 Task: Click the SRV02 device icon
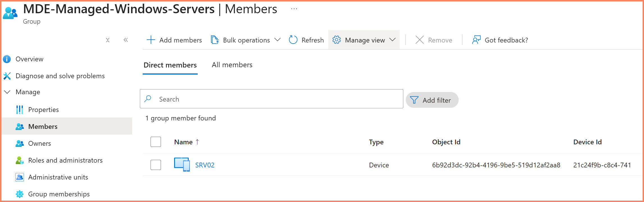(x=182, y=165)
